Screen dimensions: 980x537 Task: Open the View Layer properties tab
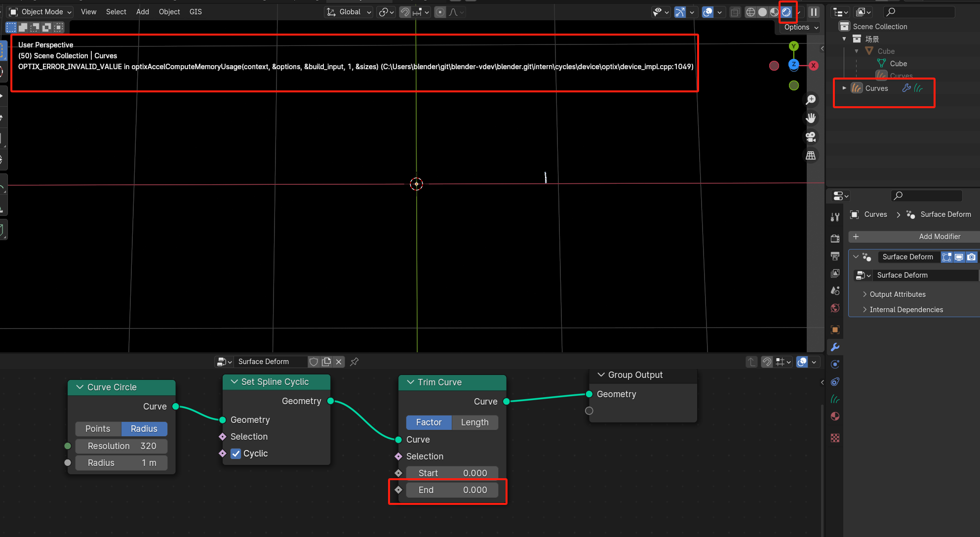(x=835, y=273)
